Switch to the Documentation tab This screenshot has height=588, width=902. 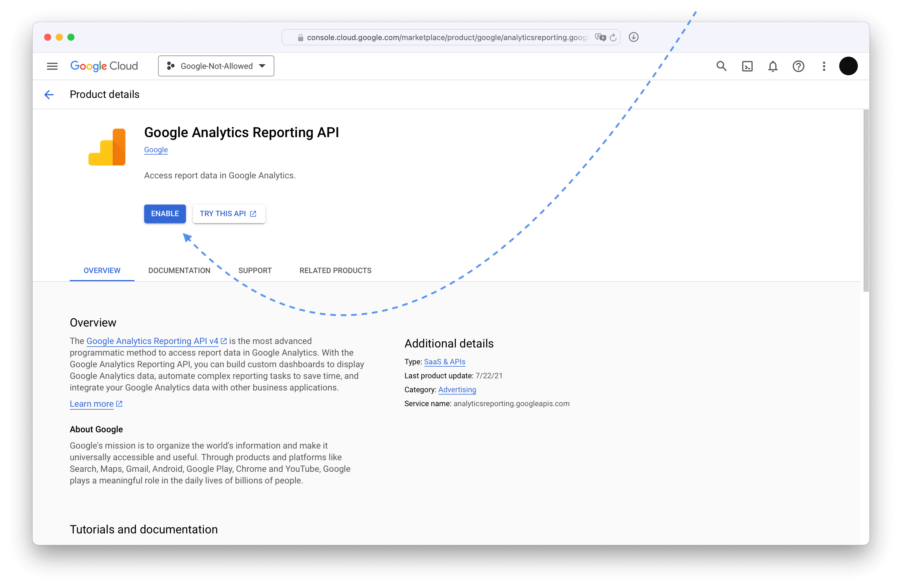coord(179,270)
